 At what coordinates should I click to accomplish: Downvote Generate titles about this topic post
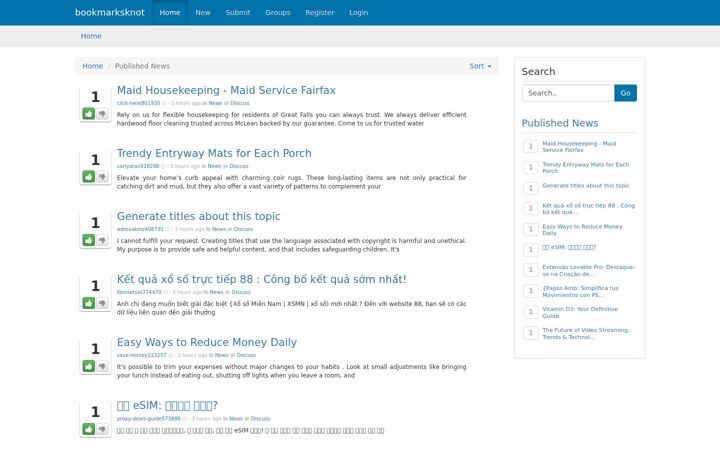coord(102,240)
